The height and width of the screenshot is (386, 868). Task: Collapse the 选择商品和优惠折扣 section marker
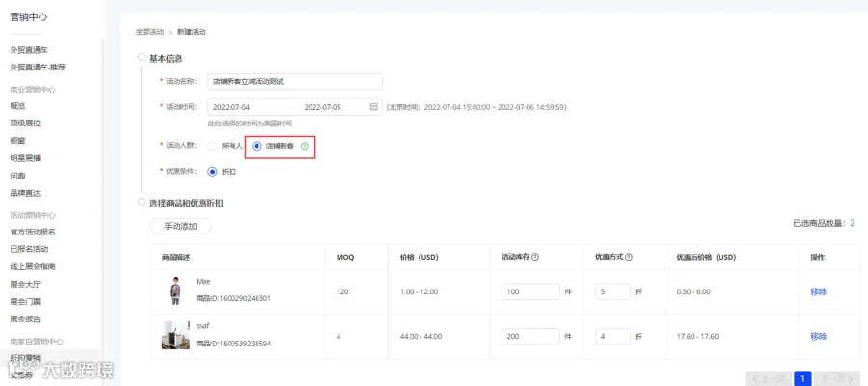coord(141,203)
